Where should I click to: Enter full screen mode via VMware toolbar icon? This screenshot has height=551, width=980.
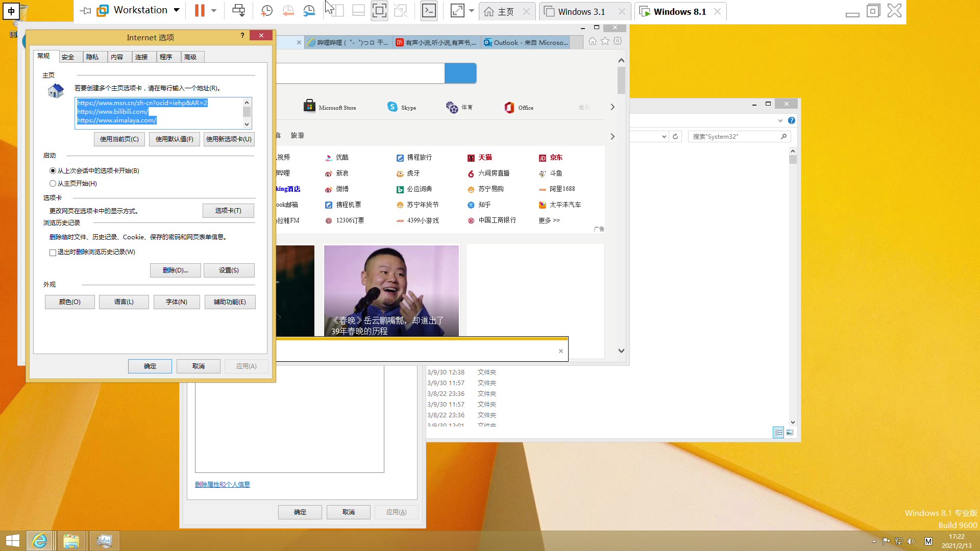[379, 10]
